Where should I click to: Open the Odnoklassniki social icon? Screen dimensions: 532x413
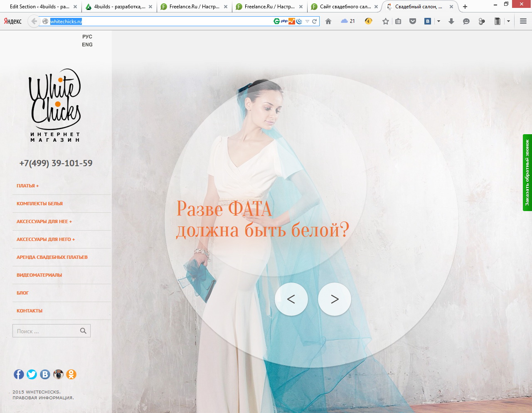click(x=71, y=374)
